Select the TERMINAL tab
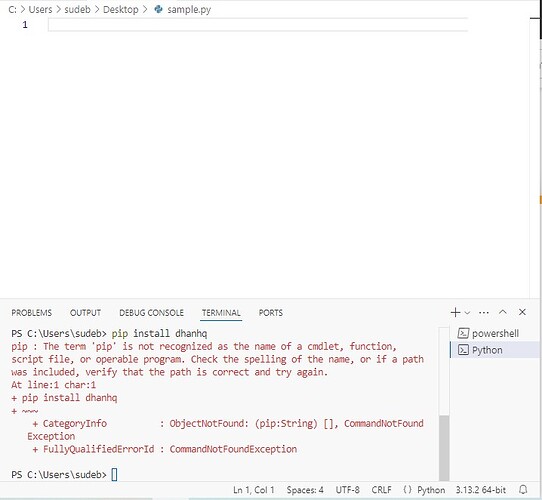 (221, 313)
